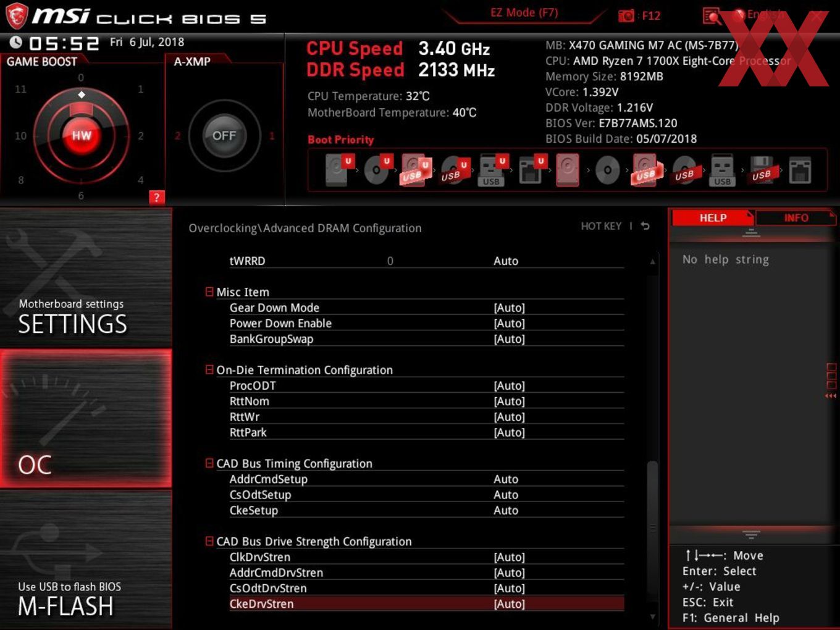Viewport: 840px width, 630px height.
Task: Select the UEFI USB hard disk boot icon
Action: tap(416, 170)
